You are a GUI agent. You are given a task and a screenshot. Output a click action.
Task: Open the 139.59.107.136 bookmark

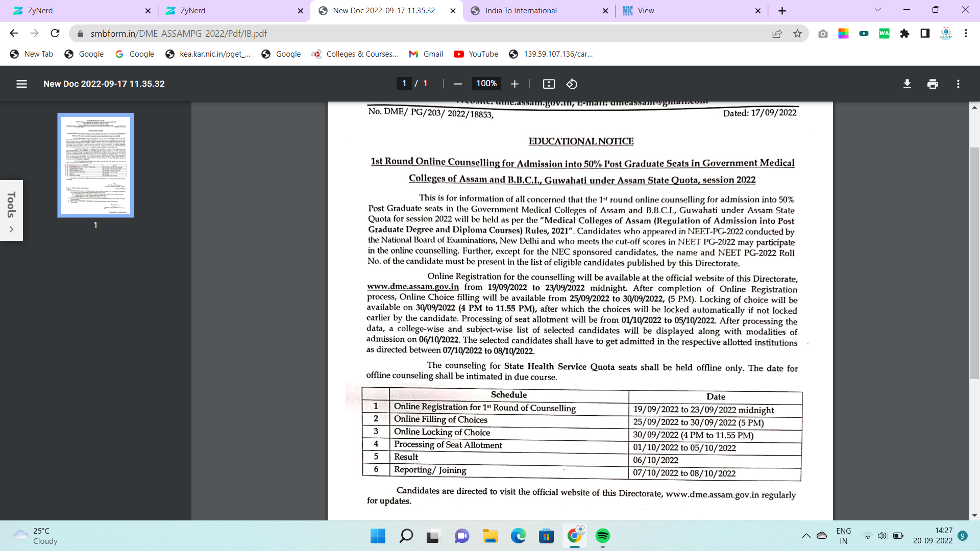click(551, 54)
